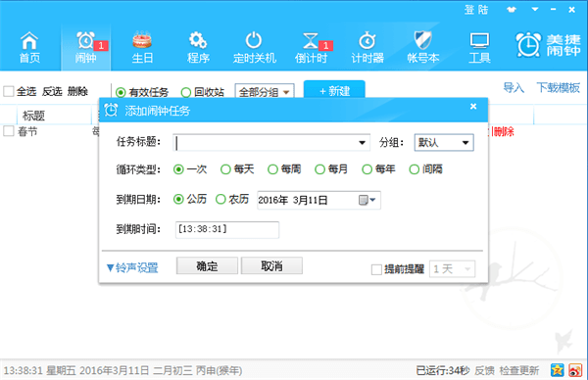Choose 一次 loop type

coord(178,169)
